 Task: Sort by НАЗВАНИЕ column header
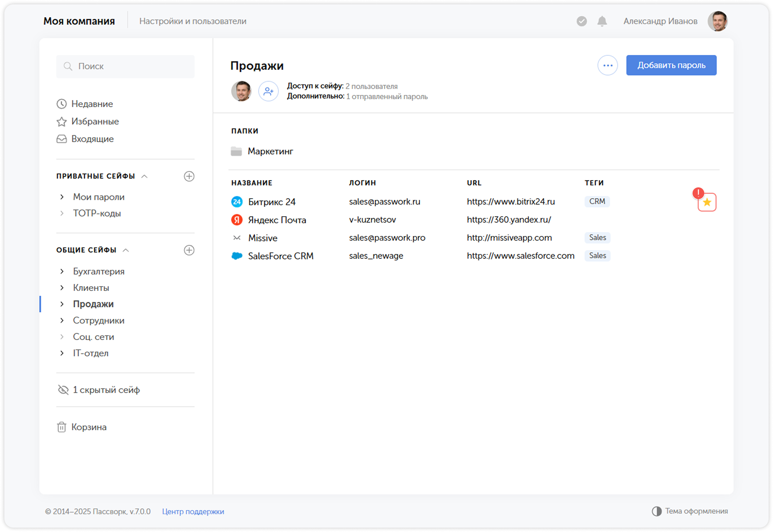252,183
